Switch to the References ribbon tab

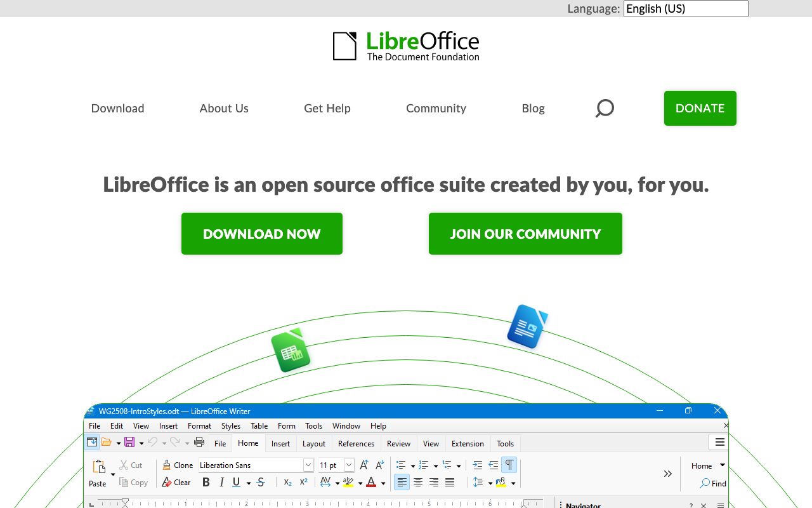click(x=356, y=443)
